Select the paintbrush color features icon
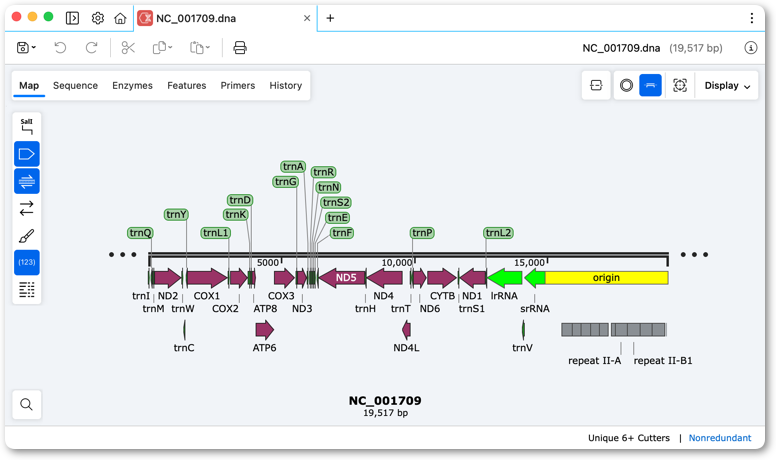 coord(27,236)
